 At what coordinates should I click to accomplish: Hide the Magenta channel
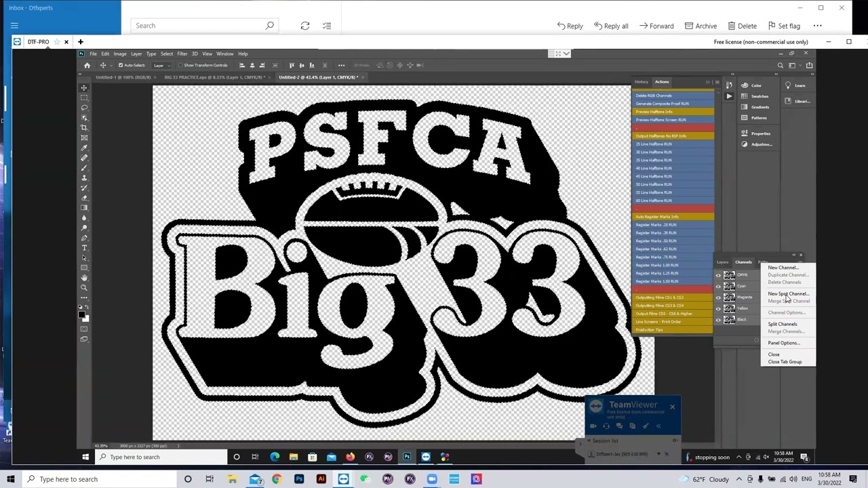[x=718, y=298]
